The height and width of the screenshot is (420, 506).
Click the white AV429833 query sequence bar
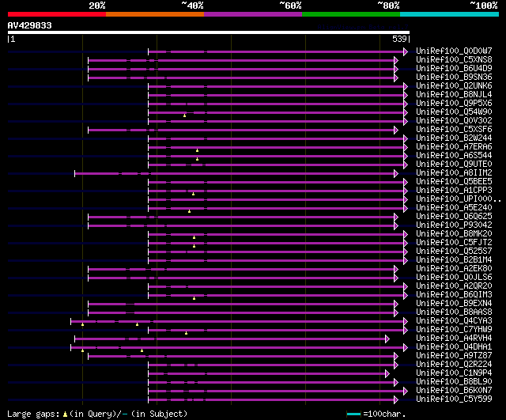pos(209,32)
